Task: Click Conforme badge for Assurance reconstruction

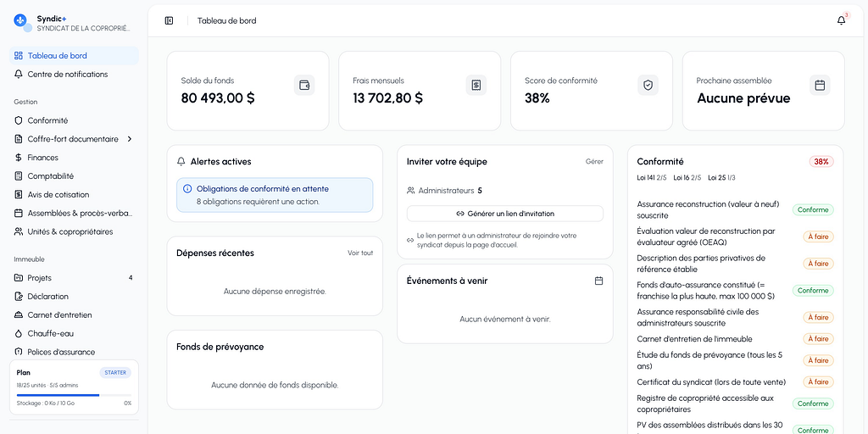Action: pos(813,210)
